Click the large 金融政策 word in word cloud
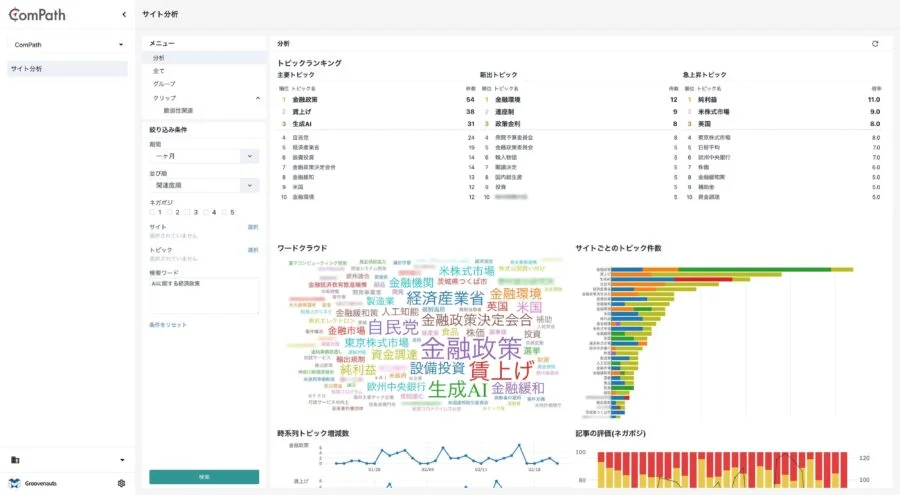 click(471, 348)
